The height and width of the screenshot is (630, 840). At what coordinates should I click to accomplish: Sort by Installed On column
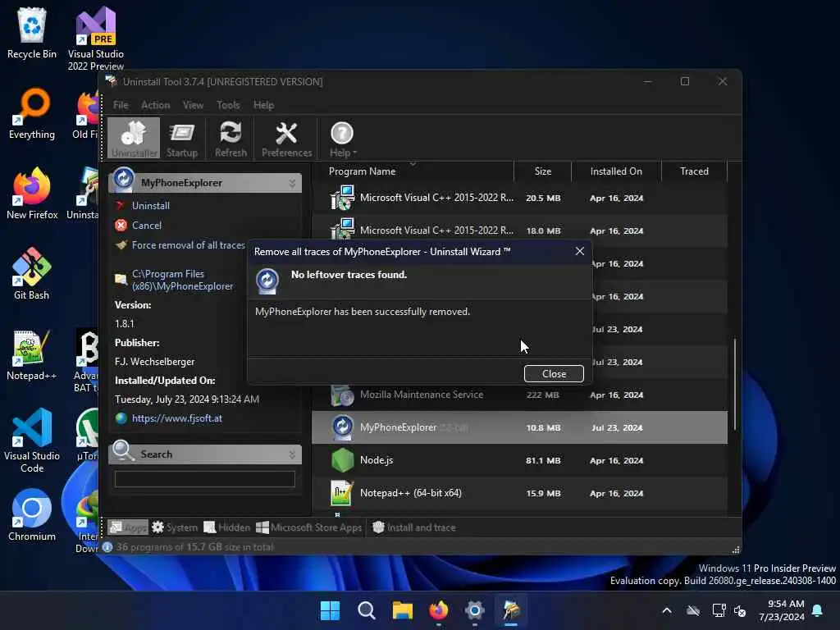(x=616, y=171)
